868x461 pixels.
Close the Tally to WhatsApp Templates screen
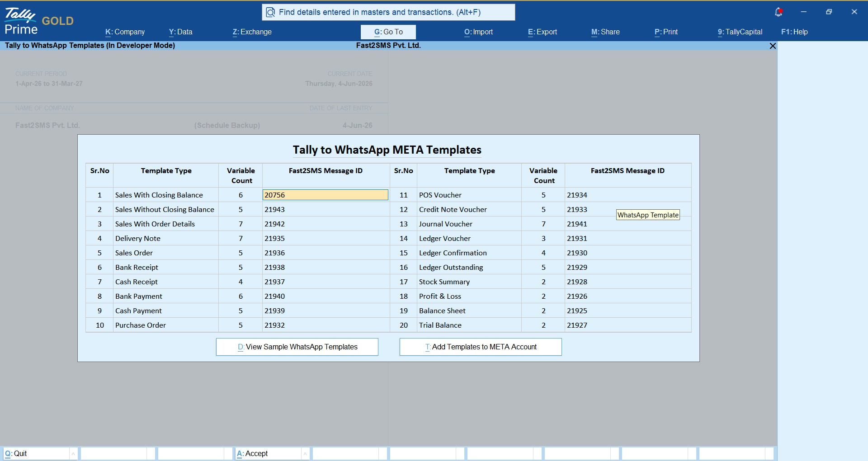773,46
